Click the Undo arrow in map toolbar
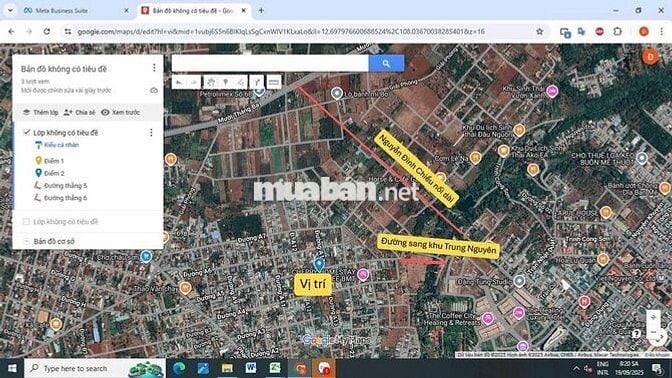This screenshot has height=378, width=672. tap(179, 82)
